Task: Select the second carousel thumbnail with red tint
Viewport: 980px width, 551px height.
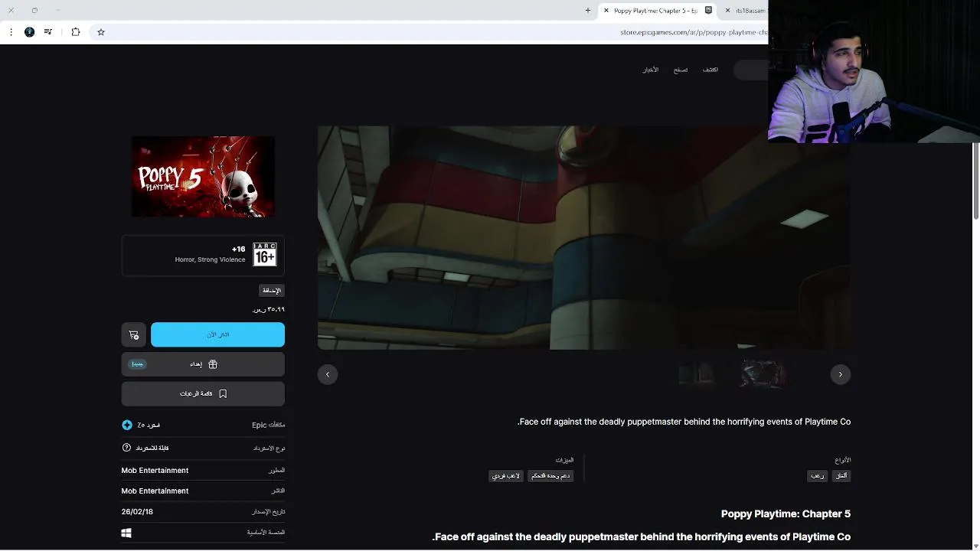Action: coord(763,374)
